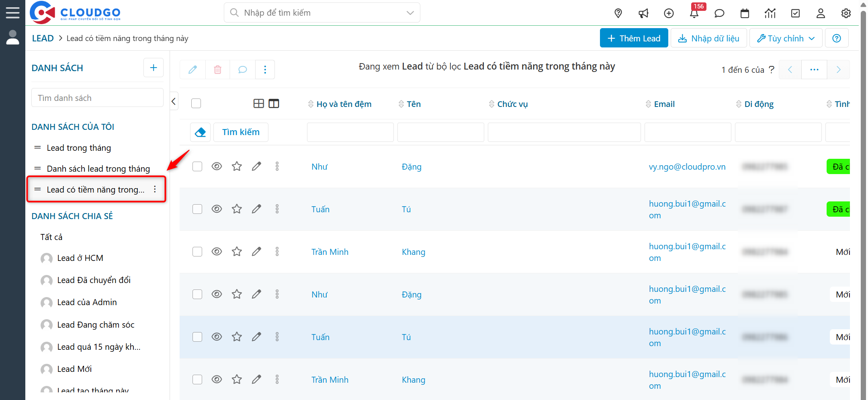Viewport: 868px width, 400px height.
Task: Click the eraser clear-filter icon
Action: pos(200,132)
